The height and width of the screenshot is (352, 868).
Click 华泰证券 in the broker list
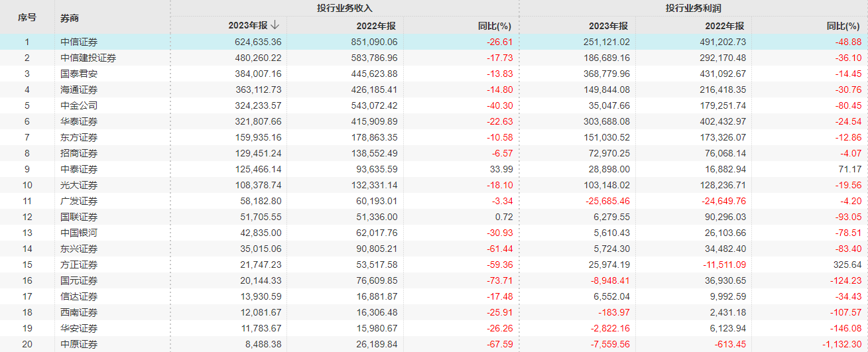tap(78, 121)
